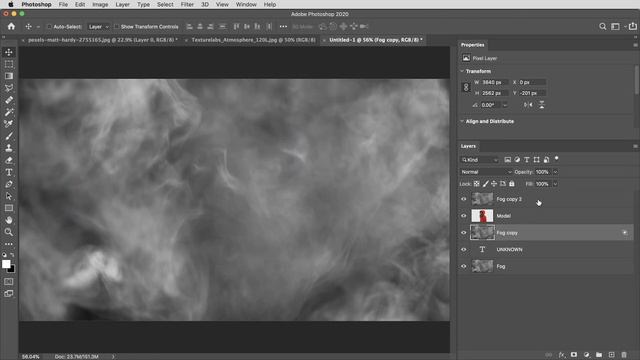Flip vertical in Properties Transform
The height and width of the screenshot is (360, 640).
click(x=542, y=105)
